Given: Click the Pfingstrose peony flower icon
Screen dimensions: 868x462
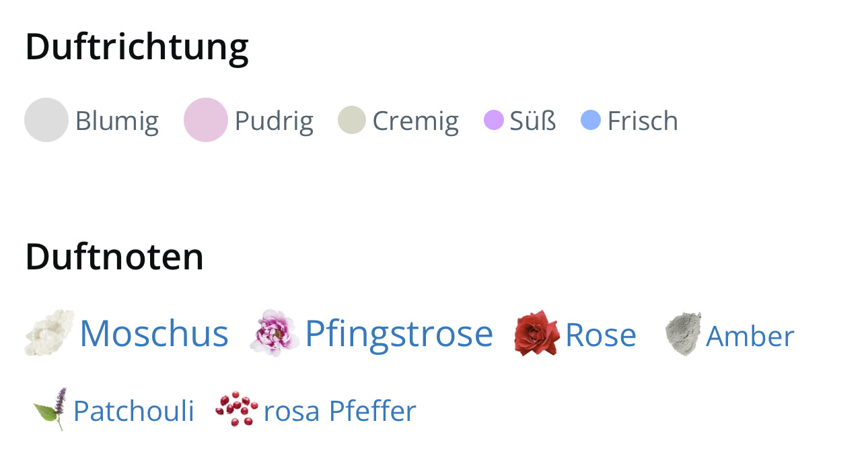Looking at the screenshot, I should [x=275, y=333].
